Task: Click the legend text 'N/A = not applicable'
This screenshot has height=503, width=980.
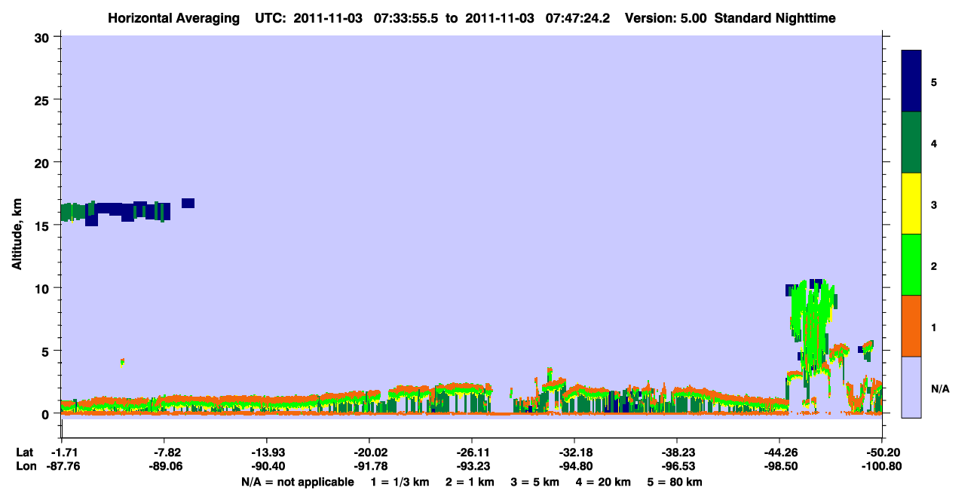Action: click(297, 482)
